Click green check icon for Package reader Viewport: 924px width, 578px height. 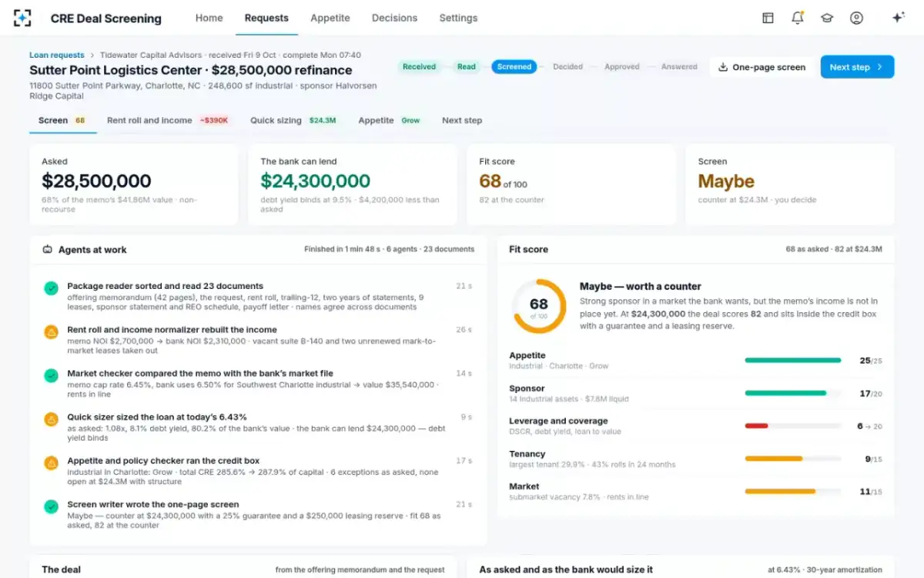[52, 288]
